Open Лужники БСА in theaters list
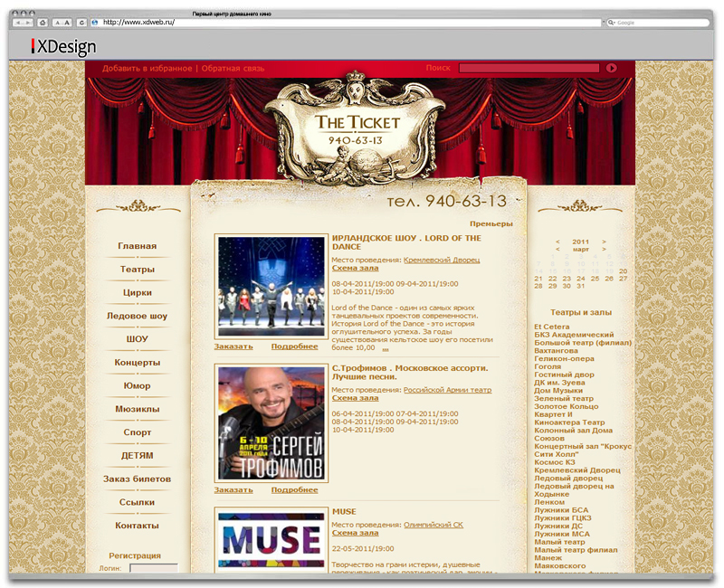 (x=561, y=510)
